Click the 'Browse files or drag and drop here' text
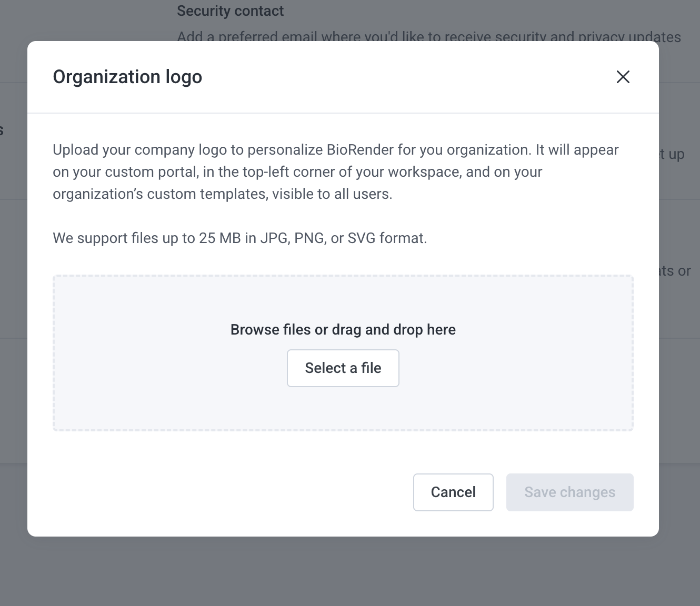This screenshot has width=700, height=606. tap(343, 330)
